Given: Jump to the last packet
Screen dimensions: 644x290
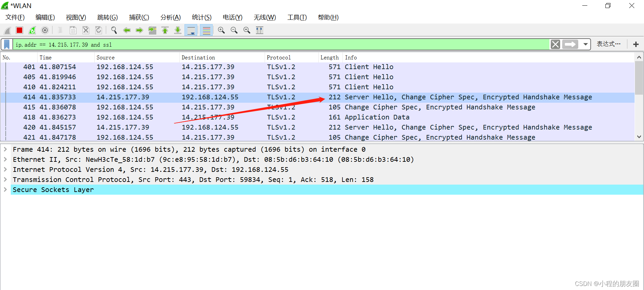Looking at the screenshot, I should click(x=178, y=31).
